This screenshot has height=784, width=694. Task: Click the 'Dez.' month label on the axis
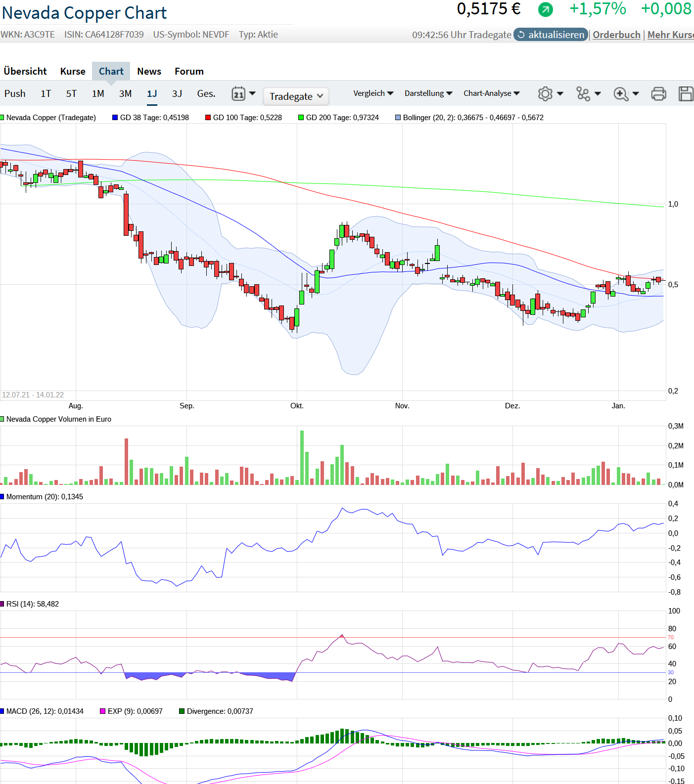click(512, 406)
